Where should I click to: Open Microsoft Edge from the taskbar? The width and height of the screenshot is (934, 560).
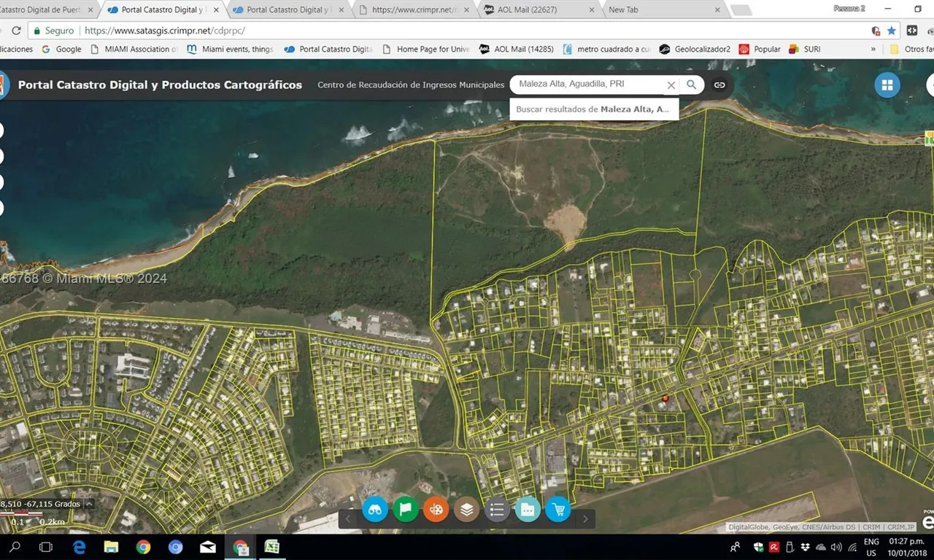[80, 547]
